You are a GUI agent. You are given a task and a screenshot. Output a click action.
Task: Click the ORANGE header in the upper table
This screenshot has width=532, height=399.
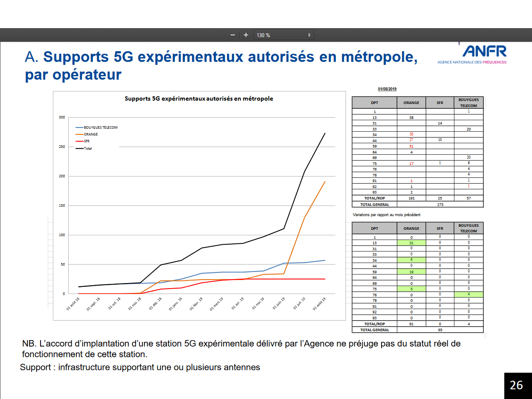pos(411,103)
